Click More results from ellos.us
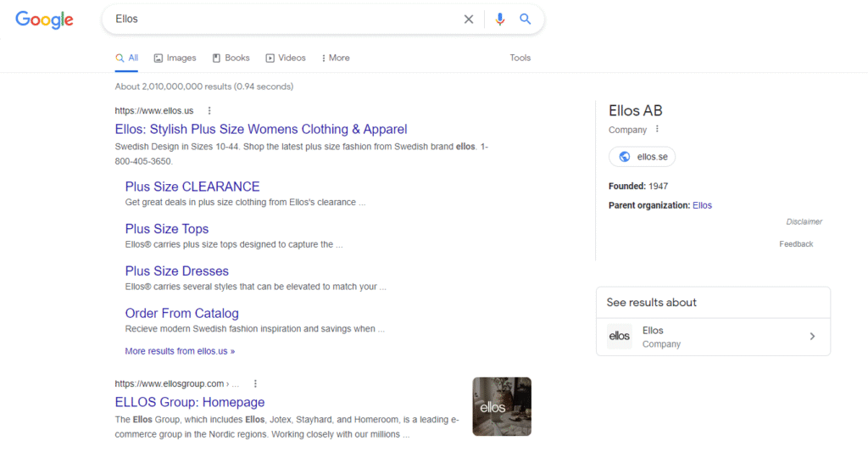 pyautogui.click(x=180, y=351)
